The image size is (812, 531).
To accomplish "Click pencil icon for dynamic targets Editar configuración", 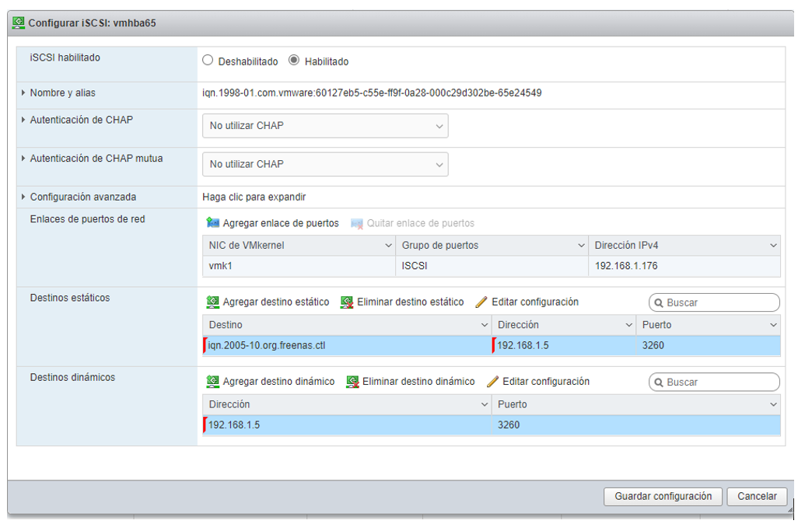I will pos(492,382).
